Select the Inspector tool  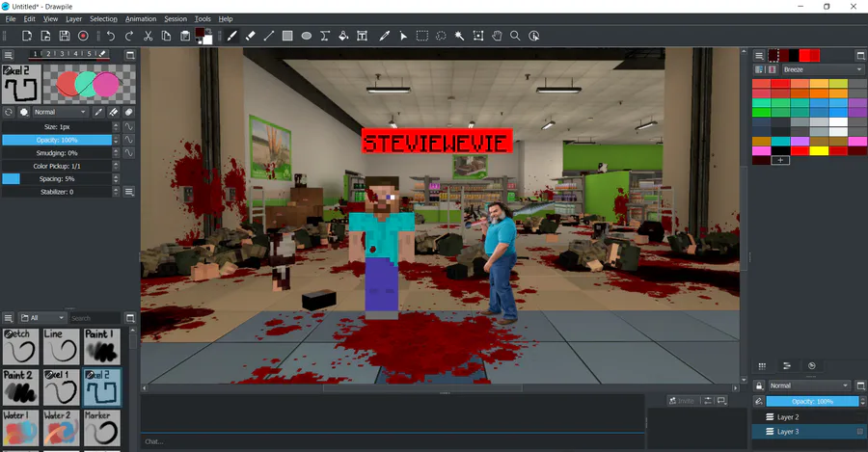[x=534, y=36]
